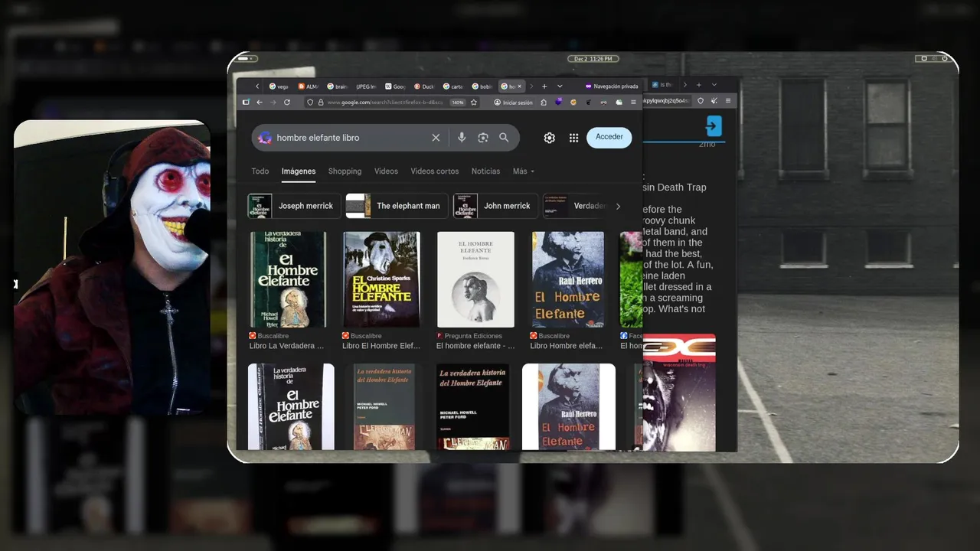Open the Videos cortos tab
Viewport: 980px width, 551px height.
coord(434,171)
